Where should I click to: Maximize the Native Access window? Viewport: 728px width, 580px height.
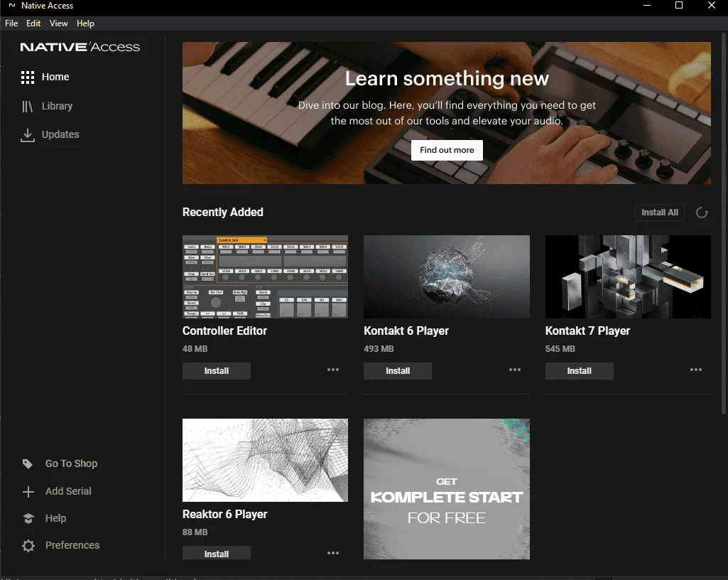click(679, 6)
